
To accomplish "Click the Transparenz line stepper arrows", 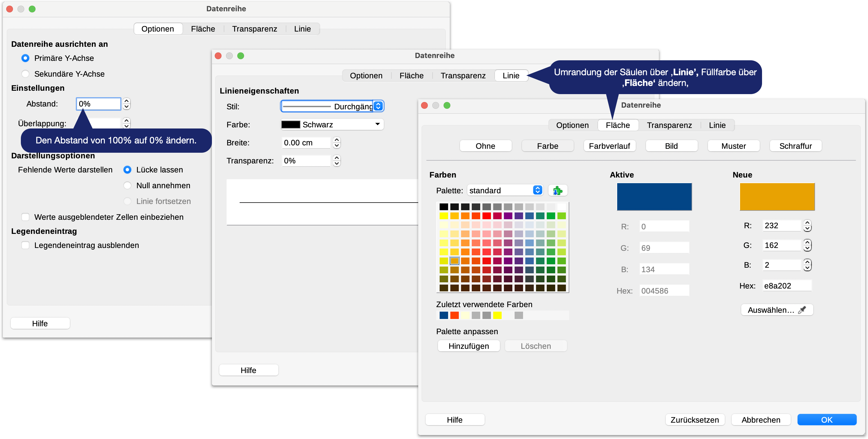I will (x=336, y=161).
